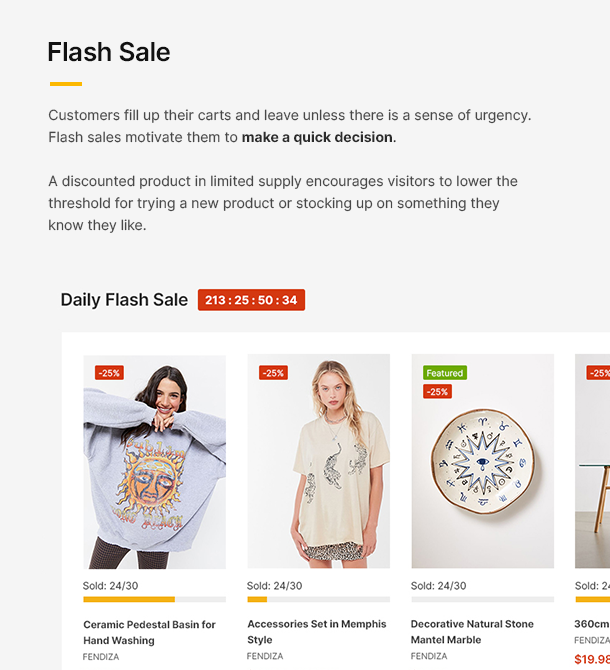Click the -25% badge below Featured label
The width and height of the screenshot is (610, 670).
[437, 392]
